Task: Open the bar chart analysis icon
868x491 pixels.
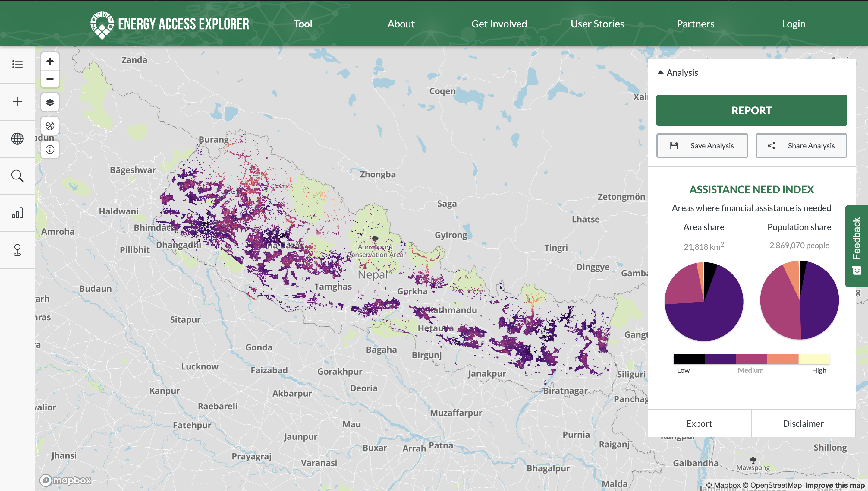Action: 17,213
